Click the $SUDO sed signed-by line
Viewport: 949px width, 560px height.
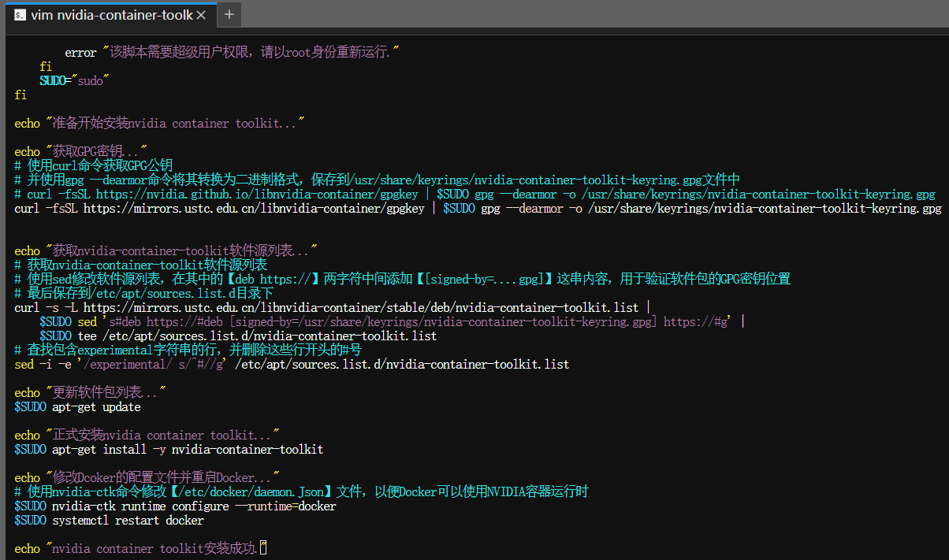(393, 321)
